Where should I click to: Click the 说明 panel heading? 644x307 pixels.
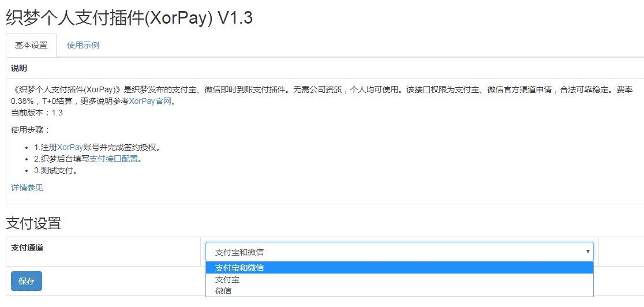click(19, 68)
